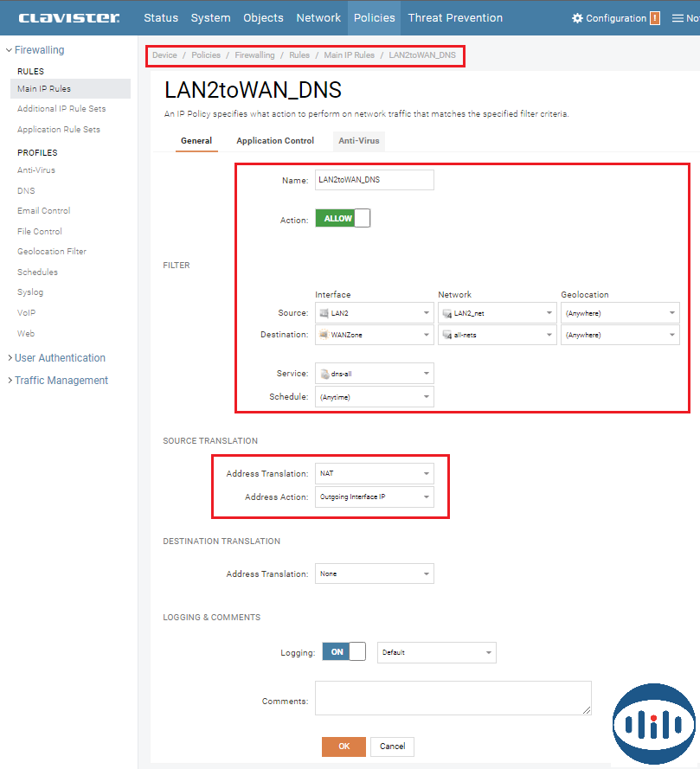
Task: Expand the User Authentication section
Action: pyautogui.click(x=59, y=358)
